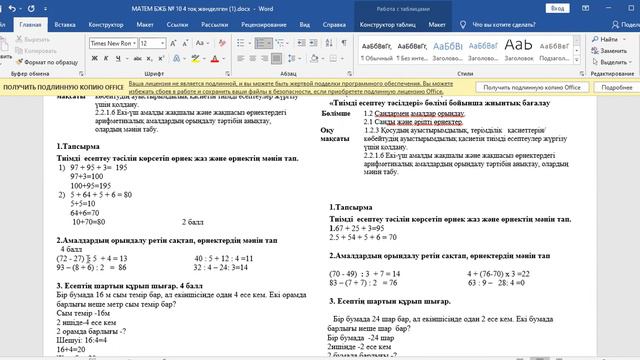This screenshot has width=640, height=360.
Task: Click the Find (Найти) magnifier command
Action: (605, 39)
